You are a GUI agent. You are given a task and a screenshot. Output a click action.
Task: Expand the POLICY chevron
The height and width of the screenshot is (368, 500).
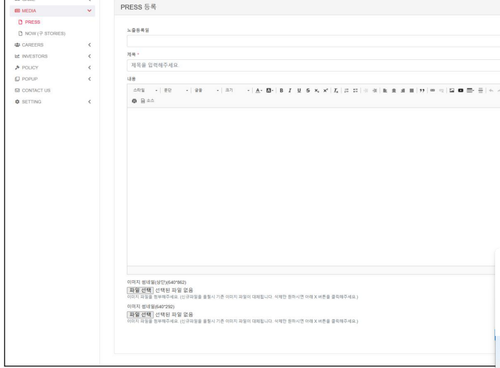[89, 67]
